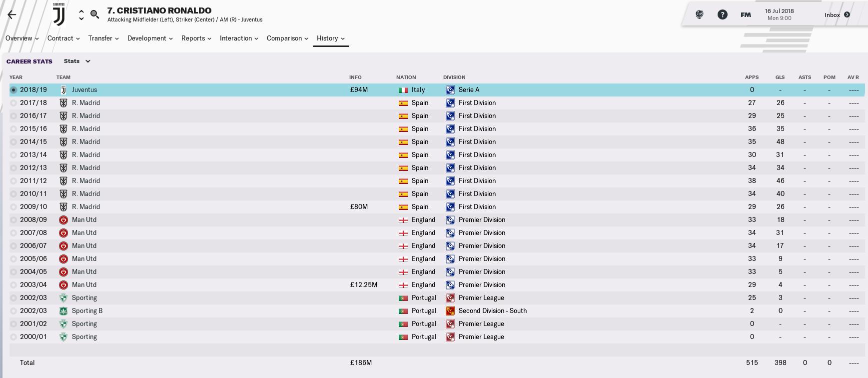Click the Premier Division link for 2007/08
This screenshot has width=868, height=378.
point(482,233)
